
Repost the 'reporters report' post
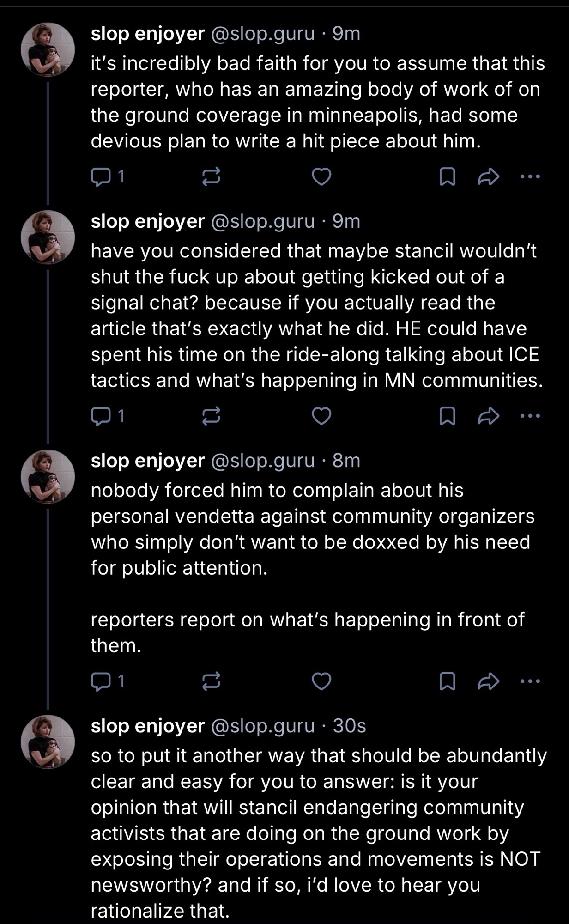211,681
